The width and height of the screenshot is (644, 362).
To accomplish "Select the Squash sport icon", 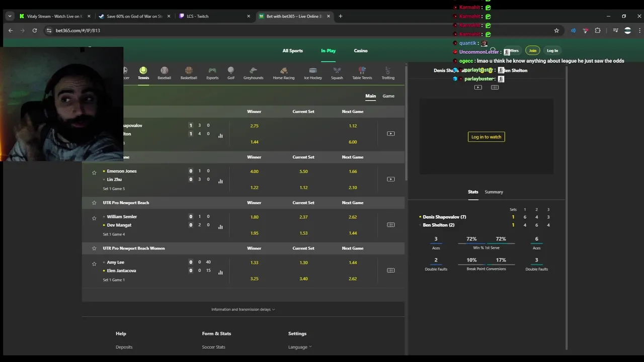I will (337, 73).
